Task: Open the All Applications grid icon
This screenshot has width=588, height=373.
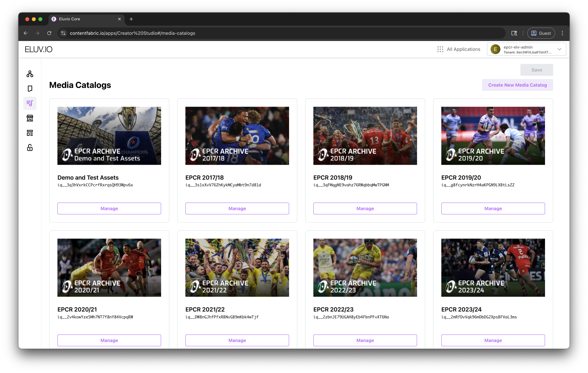Action: (440, 49)
